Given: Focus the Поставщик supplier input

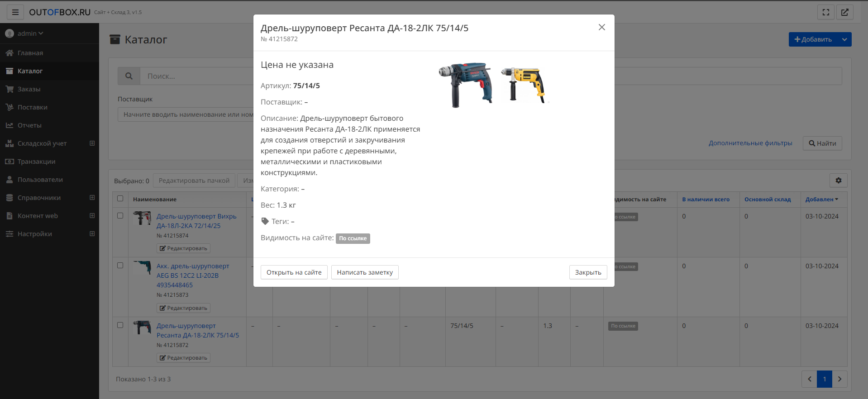Looking at the screenshot, I should click(186, 114).
